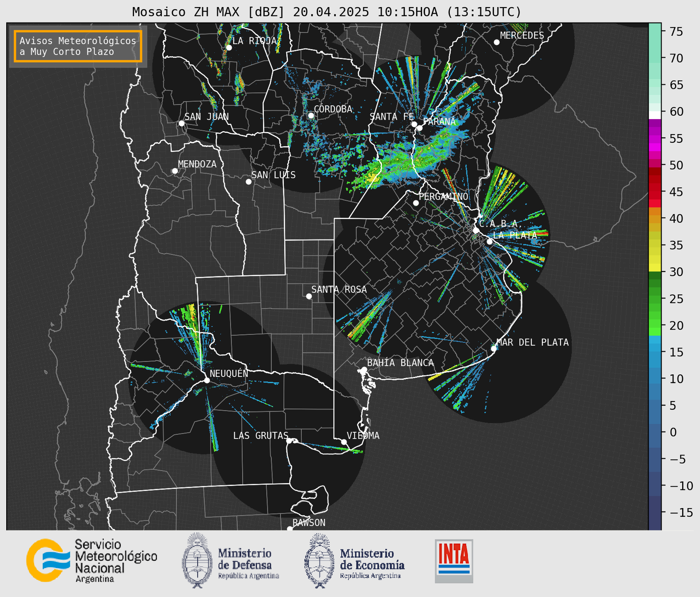Click the BAHÍA BLANCA map label

(x=400, y=362)
